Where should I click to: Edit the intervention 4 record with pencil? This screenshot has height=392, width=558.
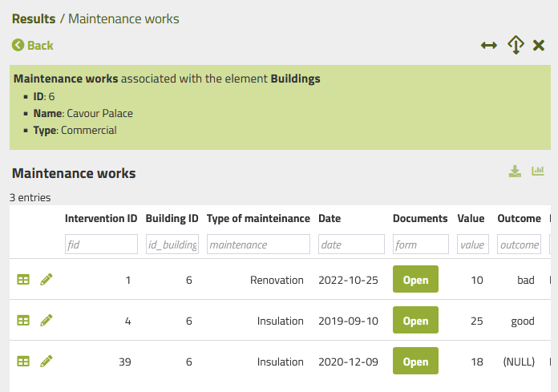pyautogui.click(x=46, y=321)
